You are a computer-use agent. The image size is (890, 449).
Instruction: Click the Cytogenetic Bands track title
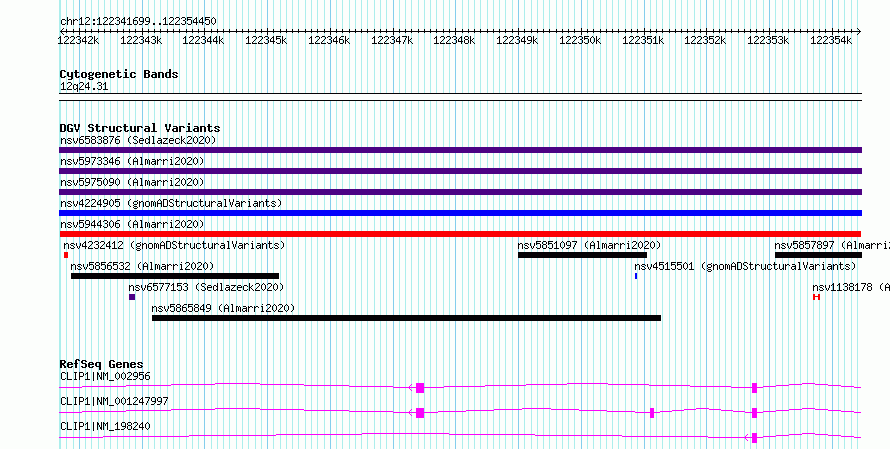pyautogui.click(x=119, y=74)
